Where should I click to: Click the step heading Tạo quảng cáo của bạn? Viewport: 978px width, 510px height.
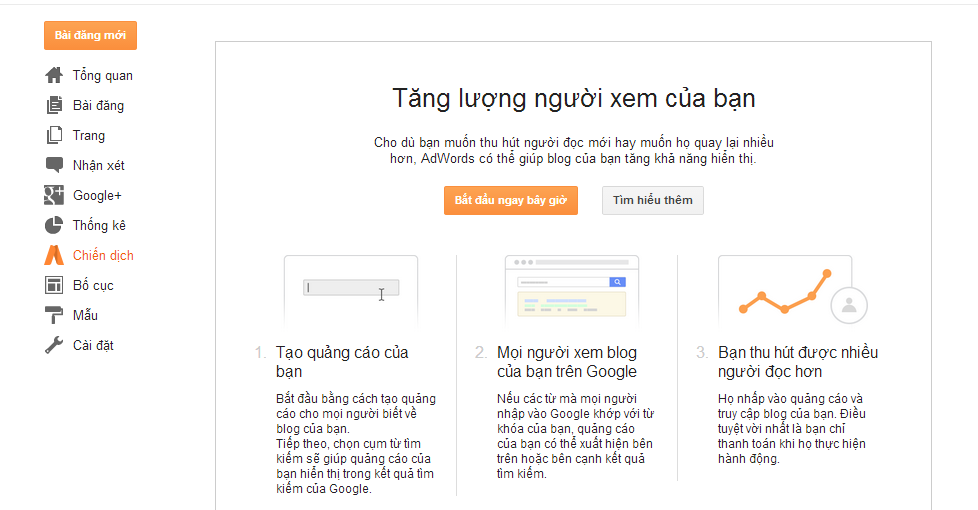tap(342, 362)
